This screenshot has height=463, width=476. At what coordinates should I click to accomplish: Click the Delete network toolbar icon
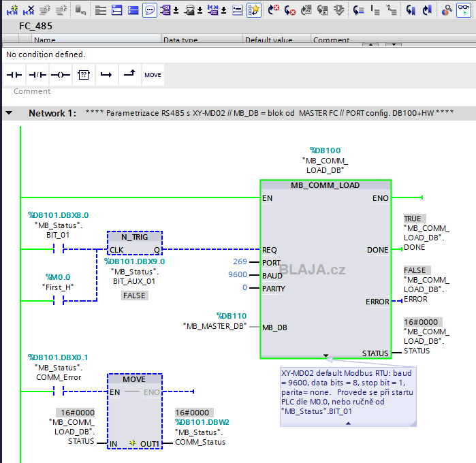pyautogui.click(x=29, y=10)
